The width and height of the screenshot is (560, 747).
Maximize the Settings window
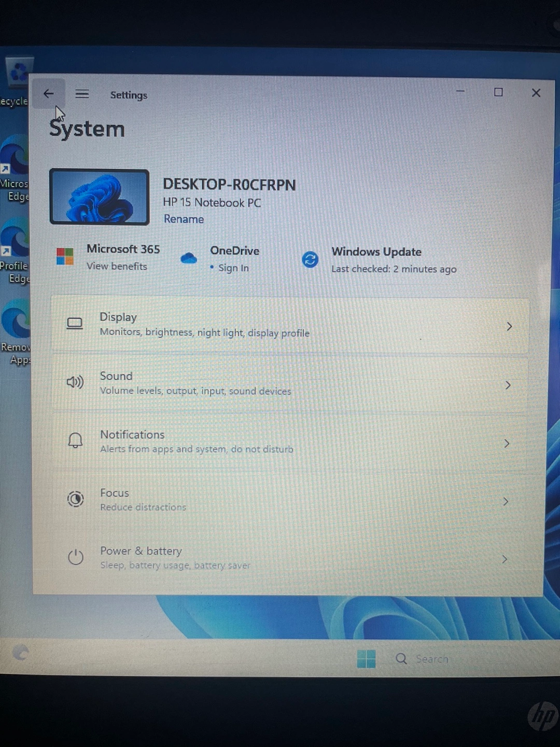pos(498,92)
